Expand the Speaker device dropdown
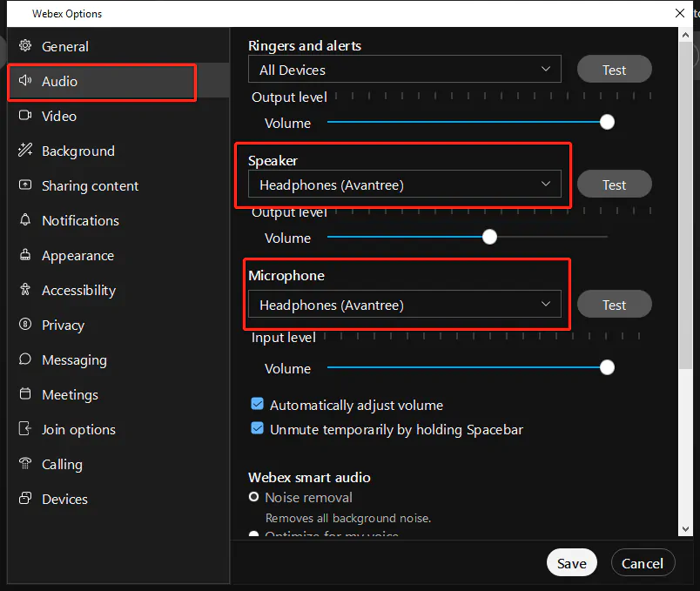Viewport: 700px width, 591px height. tap(404, 185)
